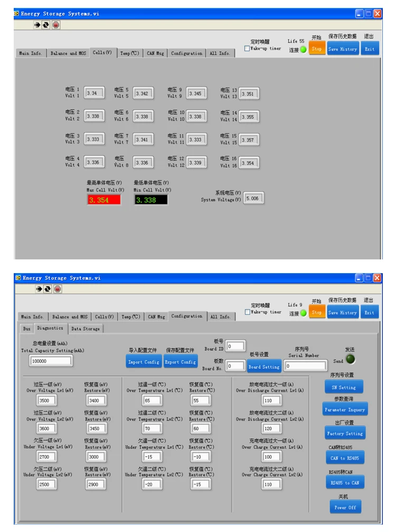Viewport: 396px width, 532px height.
Task: Click the Total Capacity Setting input field
Action: click(51, 361)
